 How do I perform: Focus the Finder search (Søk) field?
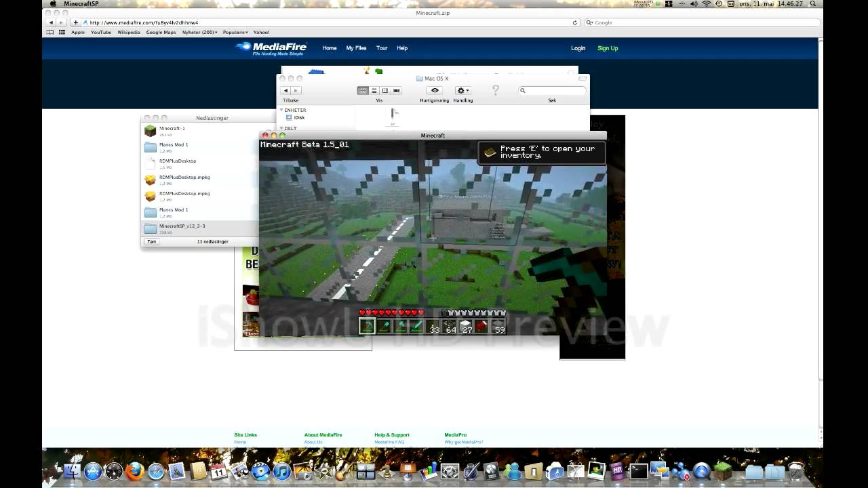pos(553,90)
